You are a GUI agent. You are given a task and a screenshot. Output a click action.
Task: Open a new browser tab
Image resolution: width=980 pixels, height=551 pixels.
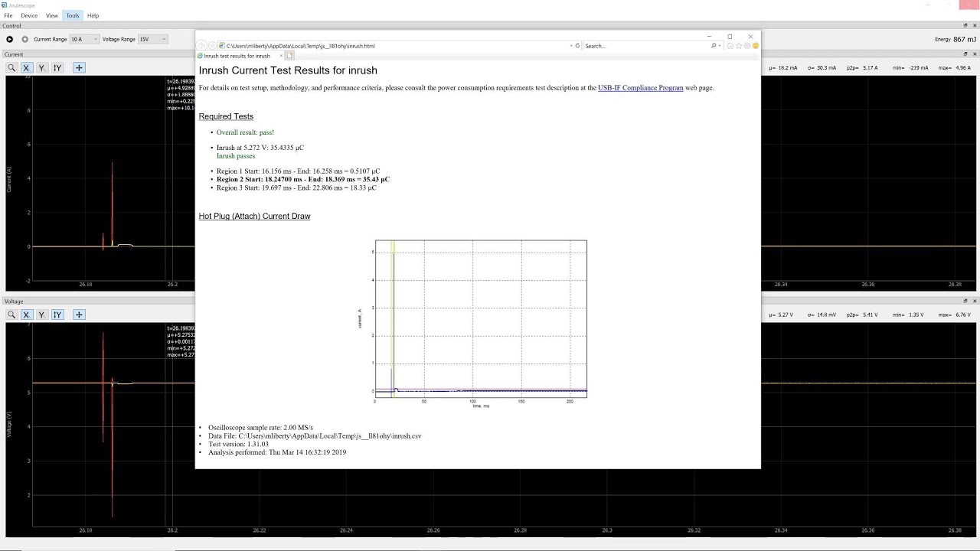290,56
